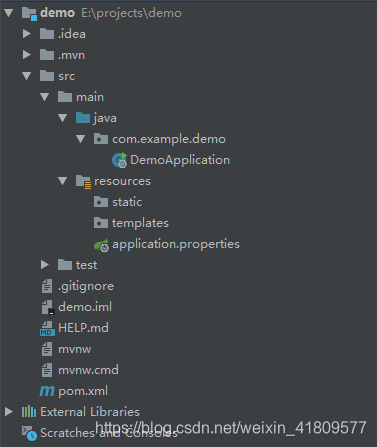Image resolution: width=377 pixels, height=447 pixels.
Task: Click the com.example.demo package icon
Action: (101, 139)
